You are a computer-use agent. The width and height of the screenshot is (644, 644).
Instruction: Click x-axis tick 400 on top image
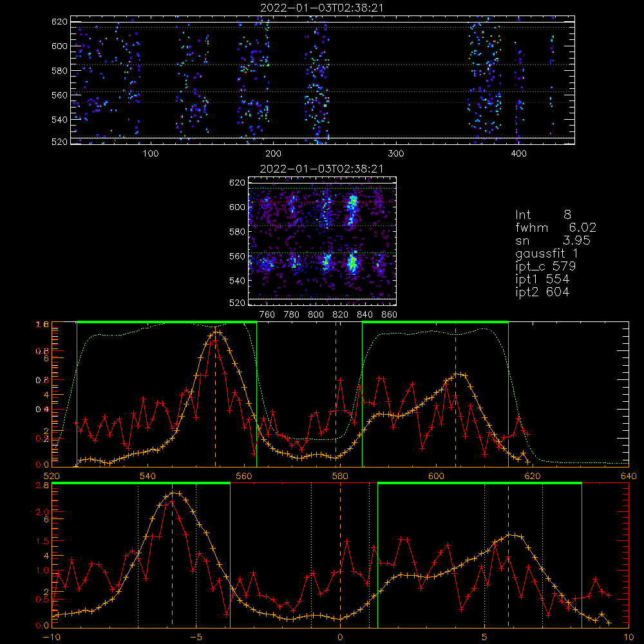tap(518, 154)
